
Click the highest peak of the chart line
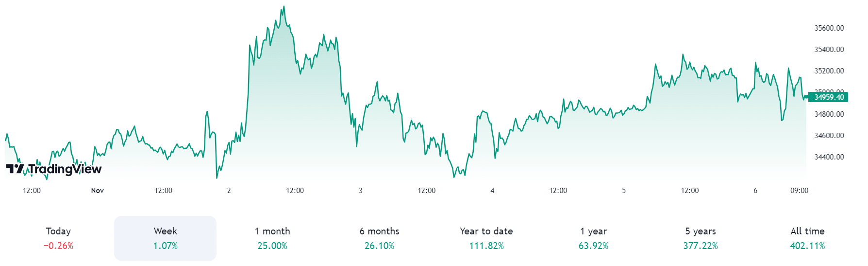pyautogui.click(x=284, y=7)
